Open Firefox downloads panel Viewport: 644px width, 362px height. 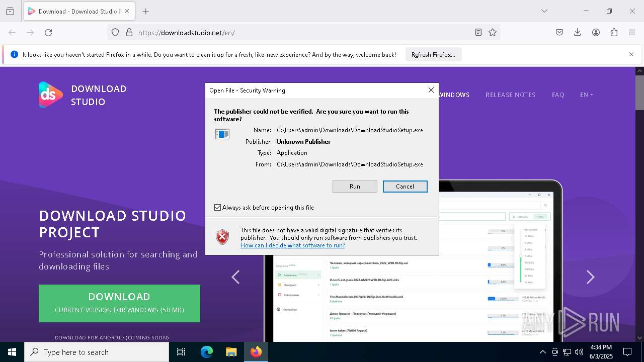[578, 32]
